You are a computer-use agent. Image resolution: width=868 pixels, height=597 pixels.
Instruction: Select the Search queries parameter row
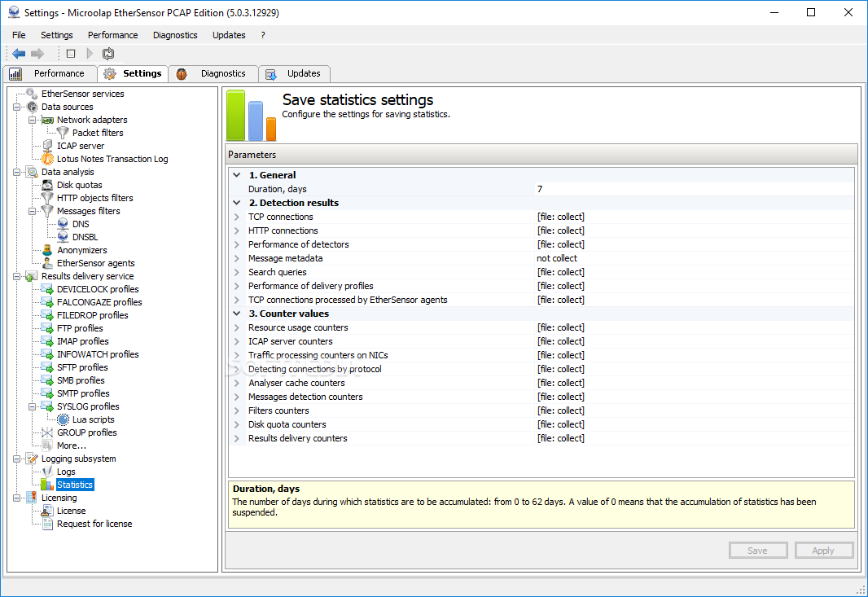point(542,272)
